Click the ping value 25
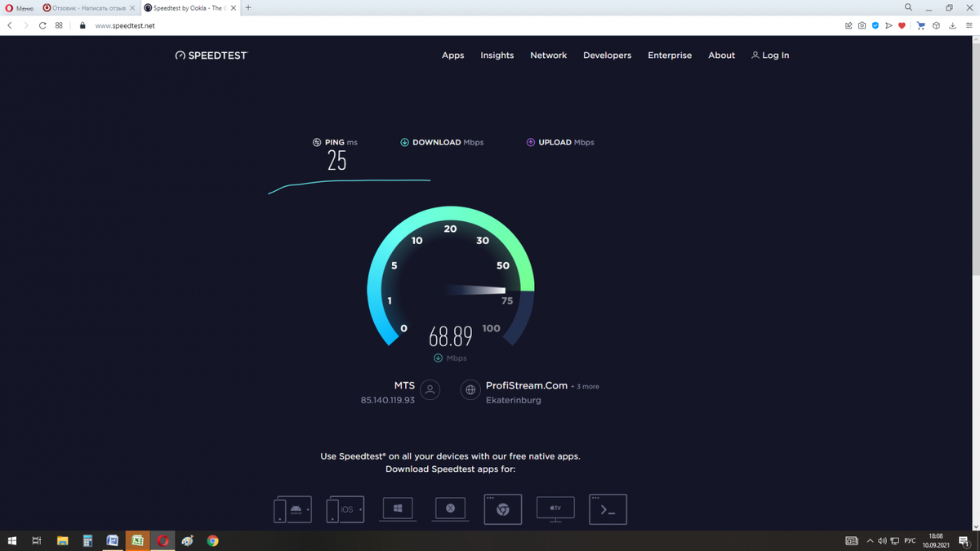Screen dimensions: 980x551 (x=337, y=161)
